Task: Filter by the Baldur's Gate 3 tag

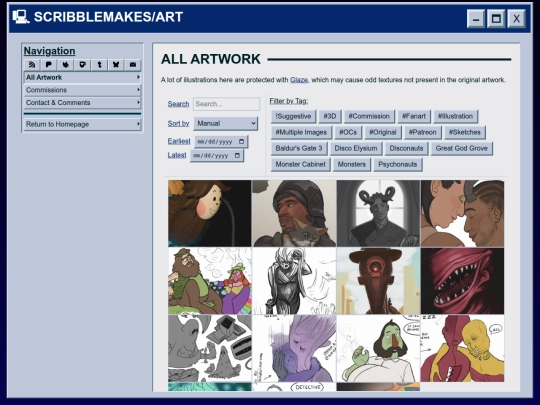Action: [x=299, y=148]
